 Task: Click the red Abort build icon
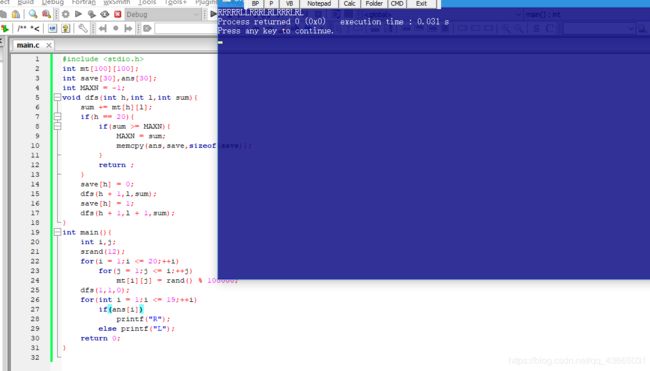point(118,14)
